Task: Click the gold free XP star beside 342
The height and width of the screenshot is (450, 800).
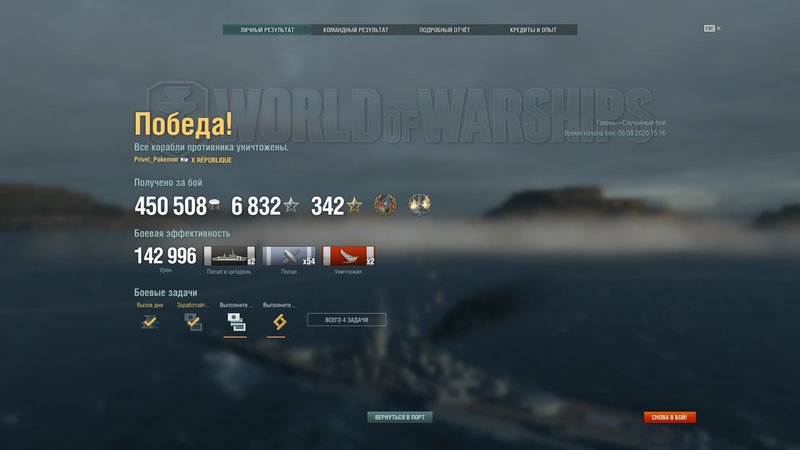Action: (354, 205)
